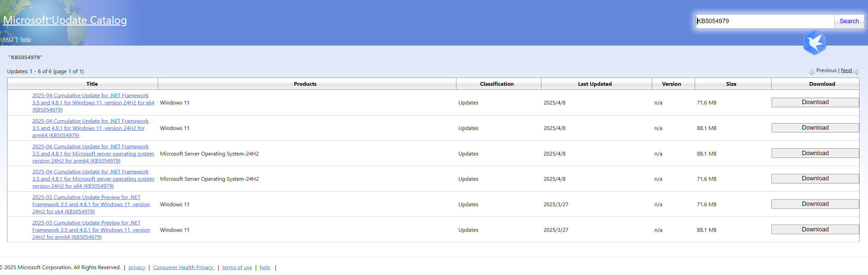The image size is (868, 275).
Task: Click the Previous left arrow icon
Action: pyautogui.click(x=812, y=72)
